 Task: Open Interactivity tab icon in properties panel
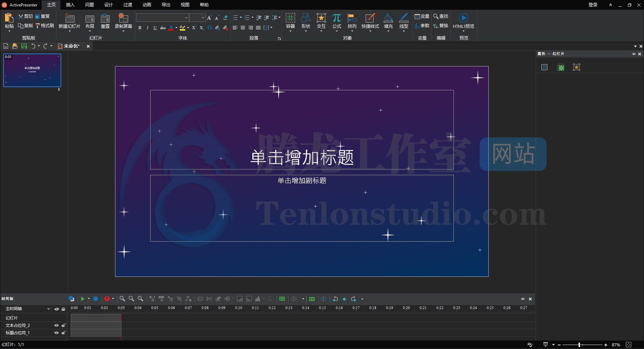[x=577, y=67]
